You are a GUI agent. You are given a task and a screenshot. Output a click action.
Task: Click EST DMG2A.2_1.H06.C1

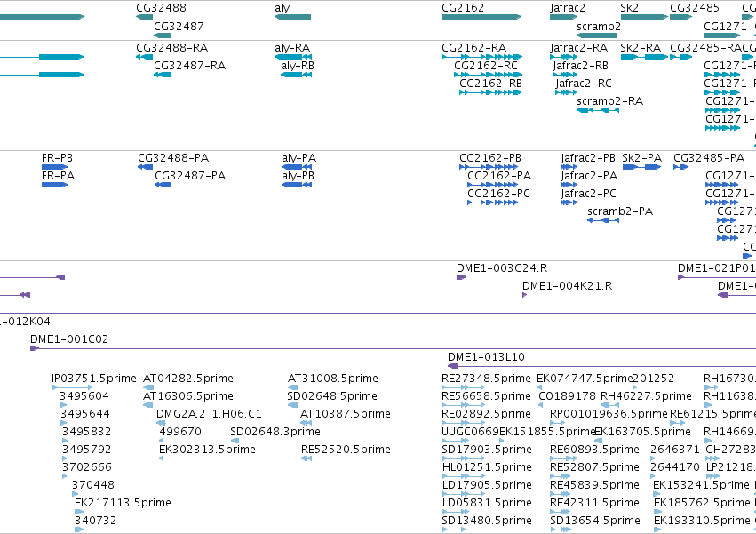coord(209,414)
